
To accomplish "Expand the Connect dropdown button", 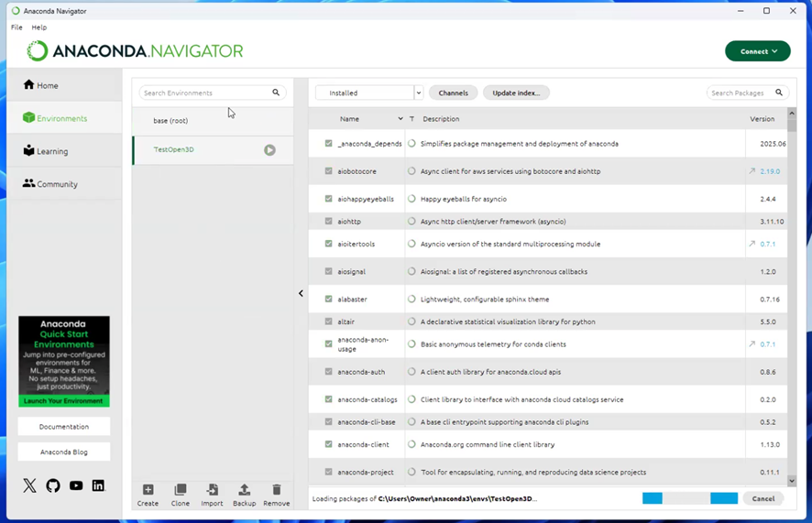I will click(758, 51).
